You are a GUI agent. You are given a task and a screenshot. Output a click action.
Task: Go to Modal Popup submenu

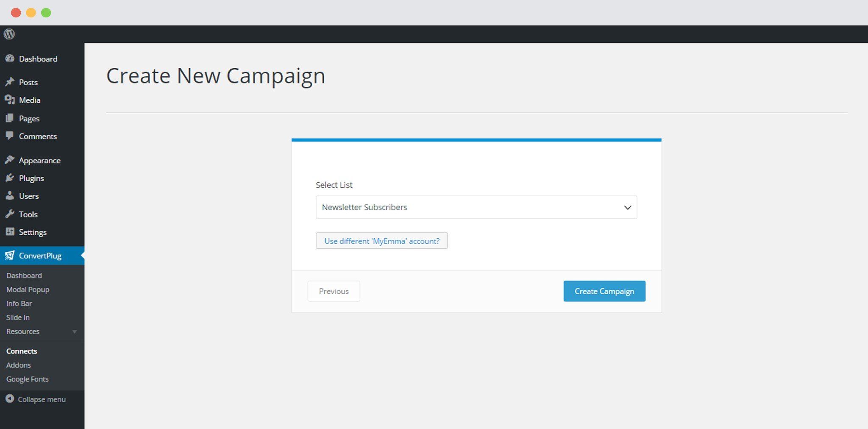point(28,290)
